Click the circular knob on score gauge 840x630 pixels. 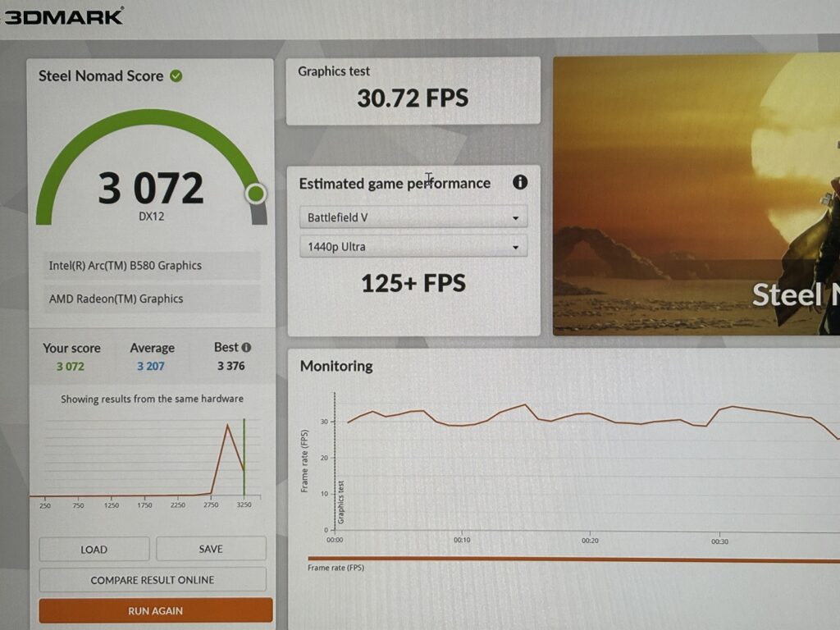256,194
